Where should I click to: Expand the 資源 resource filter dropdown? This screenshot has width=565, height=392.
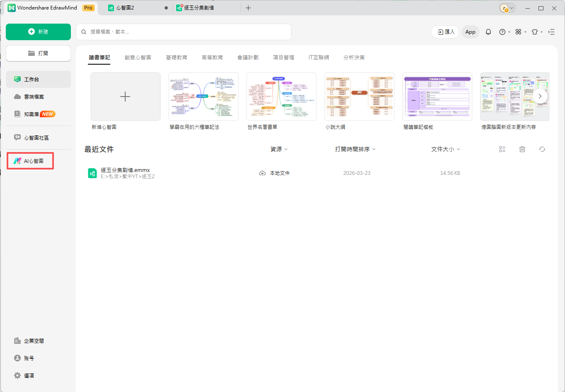click(x=279, y=149)
